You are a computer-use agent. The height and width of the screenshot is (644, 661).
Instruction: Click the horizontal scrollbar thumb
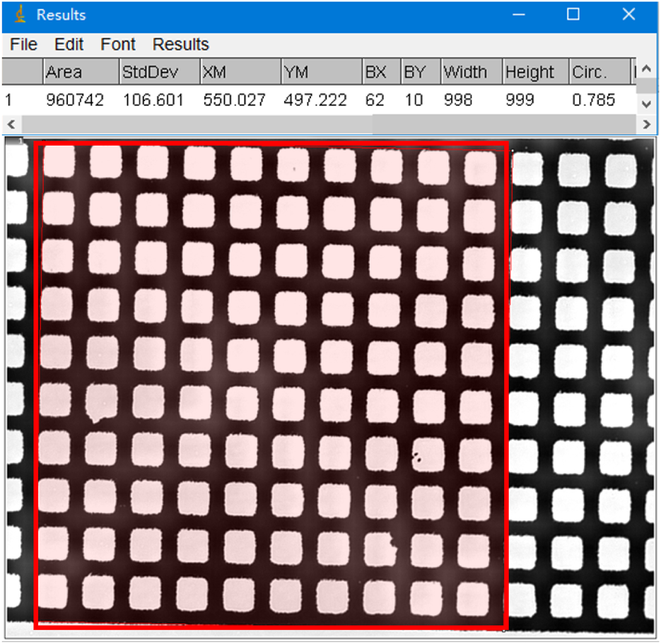click(194, 124)
